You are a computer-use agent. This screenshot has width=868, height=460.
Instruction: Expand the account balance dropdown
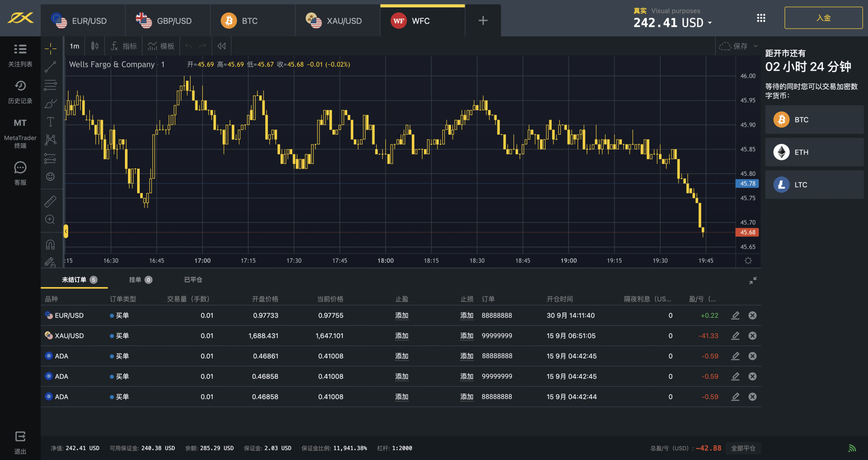click(710, 23)
